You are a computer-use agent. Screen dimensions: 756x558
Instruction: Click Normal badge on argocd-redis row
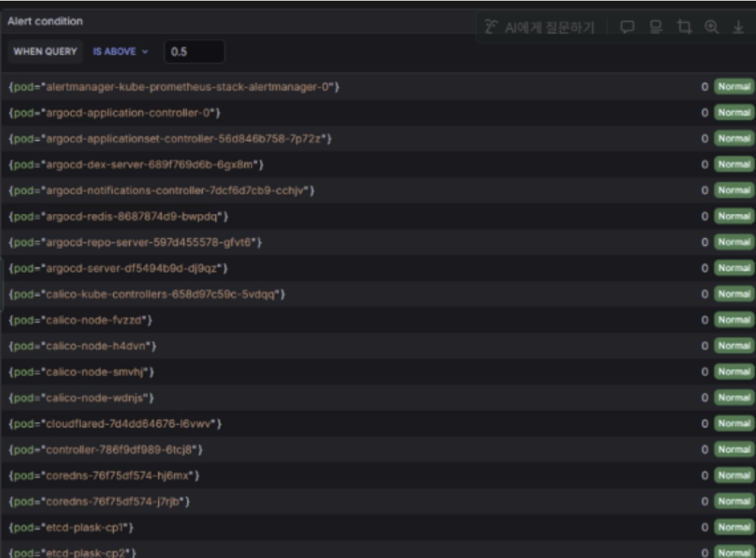pos(735,217)
